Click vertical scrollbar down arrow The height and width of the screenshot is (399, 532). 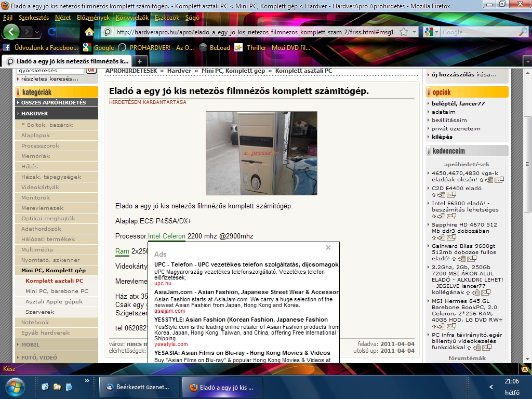pyautogui.click(x=528, y=359)
